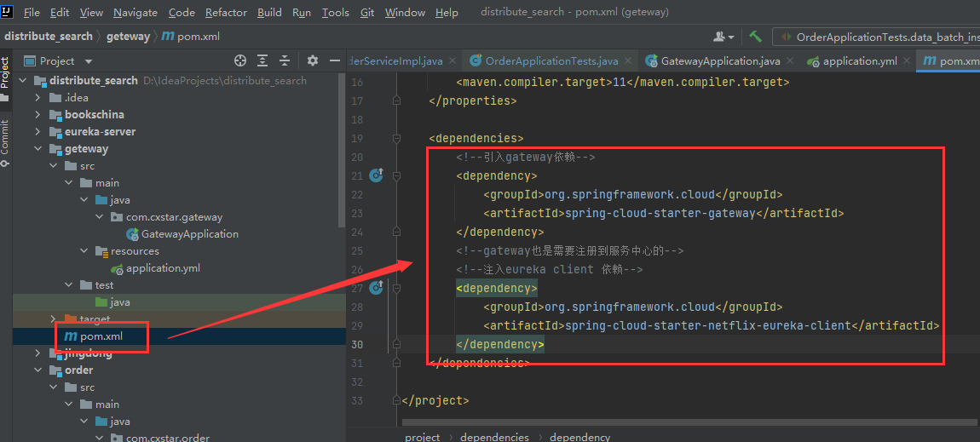Open the Edit menu

(x=60, y=13)
